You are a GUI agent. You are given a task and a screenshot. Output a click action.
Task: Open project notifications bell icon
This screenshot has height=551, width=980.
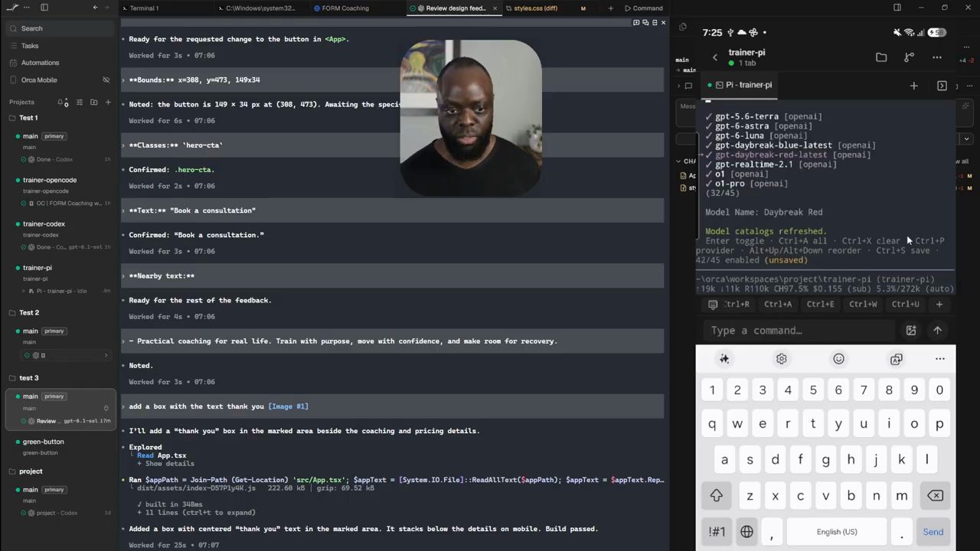[x=60, y=102]
